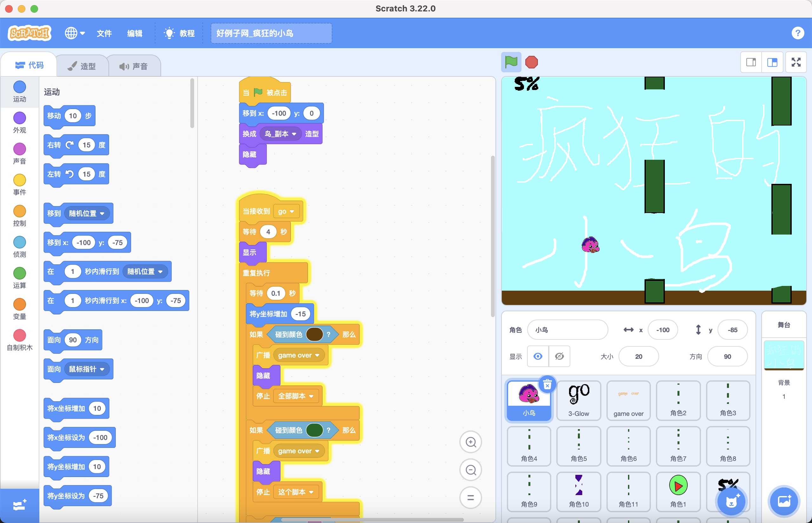Zoom out the code workspace
The width and height of the screenshot is (812, 523).
point(471,470)
